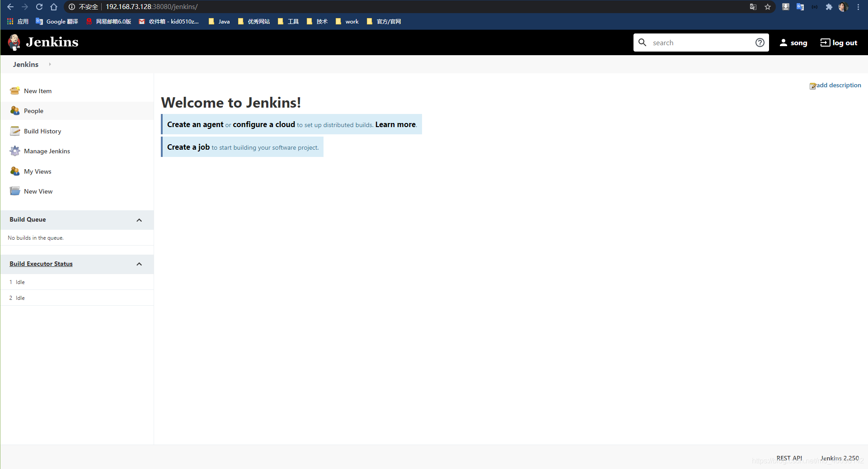Click the Learn more link
The image size is (868, 469).
(x=395, y=124)
